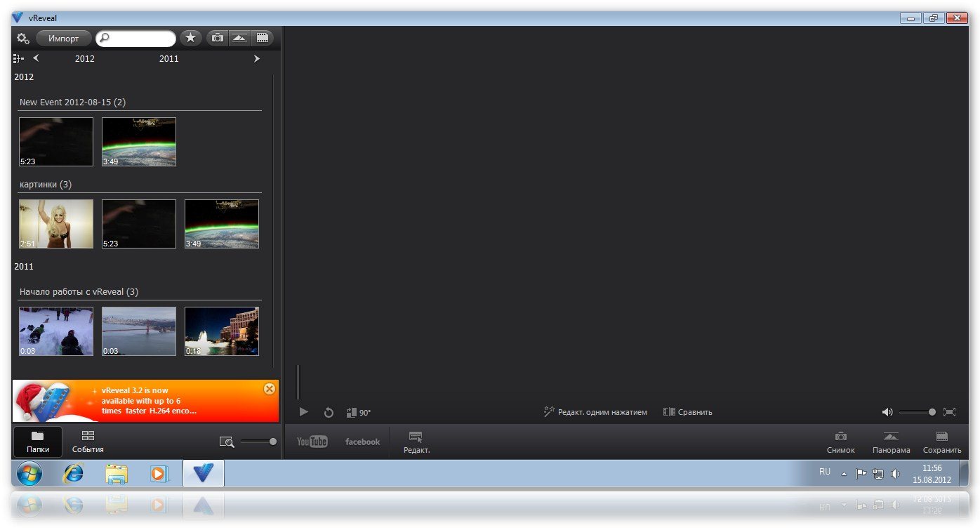The width and height of the screenshot is (980, 530).
Task: Filter library by snapshots camera icon
Action: tap(218, 38)
